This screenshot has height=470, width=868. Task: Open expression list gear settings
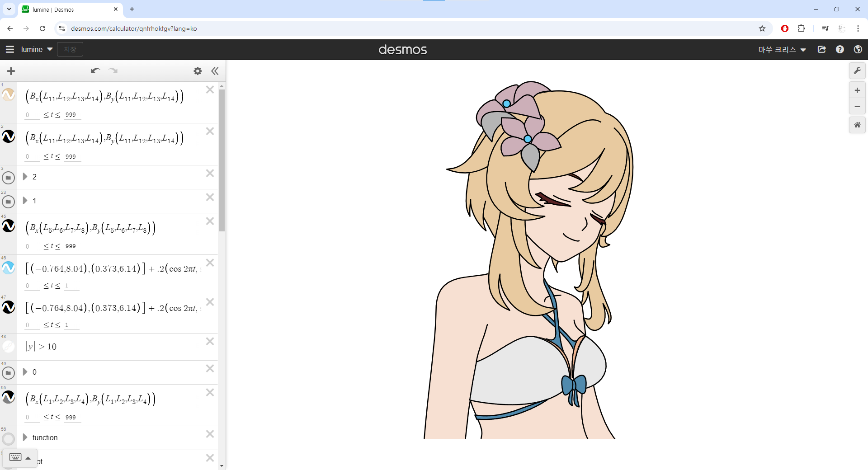(x=198, y=71)
